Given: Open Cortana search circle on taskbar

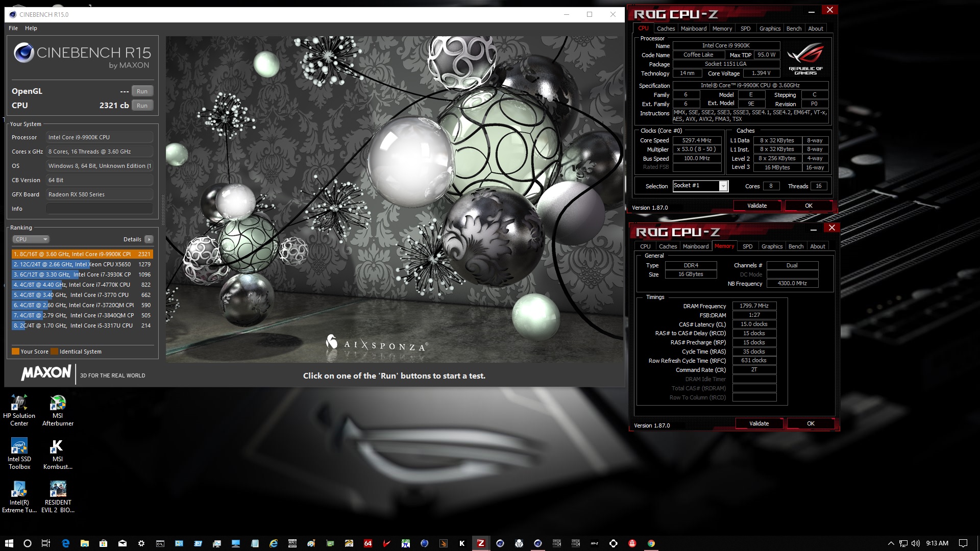Looking at the screenshot, I should (x=28, y=543).
